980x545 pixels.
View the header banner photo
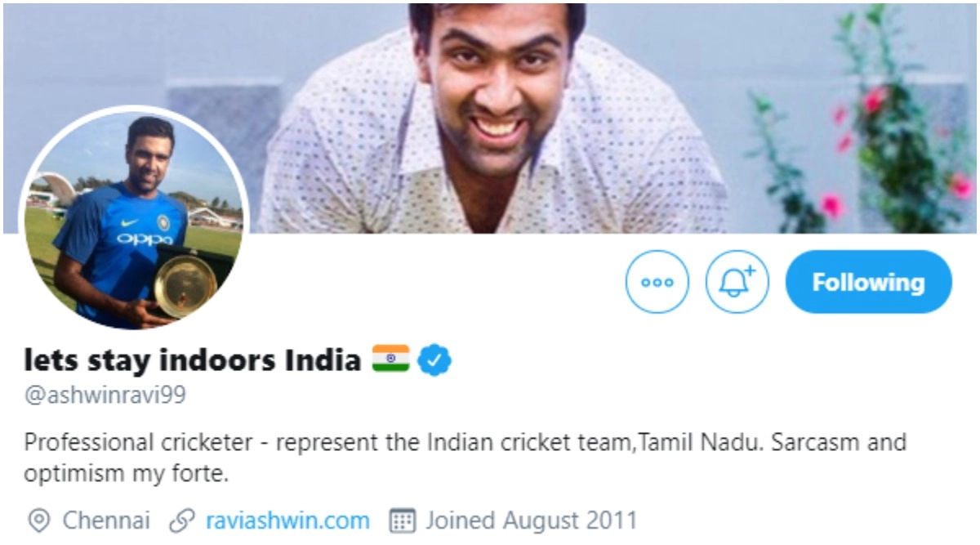point(490,118)
